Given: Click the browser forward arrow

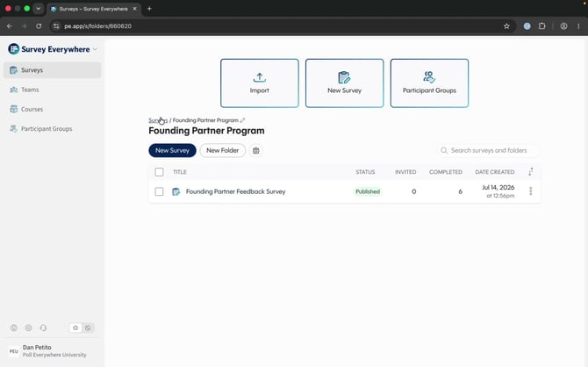Looking at the screenshot, I should pyautogui.click(x=24, y=25).
